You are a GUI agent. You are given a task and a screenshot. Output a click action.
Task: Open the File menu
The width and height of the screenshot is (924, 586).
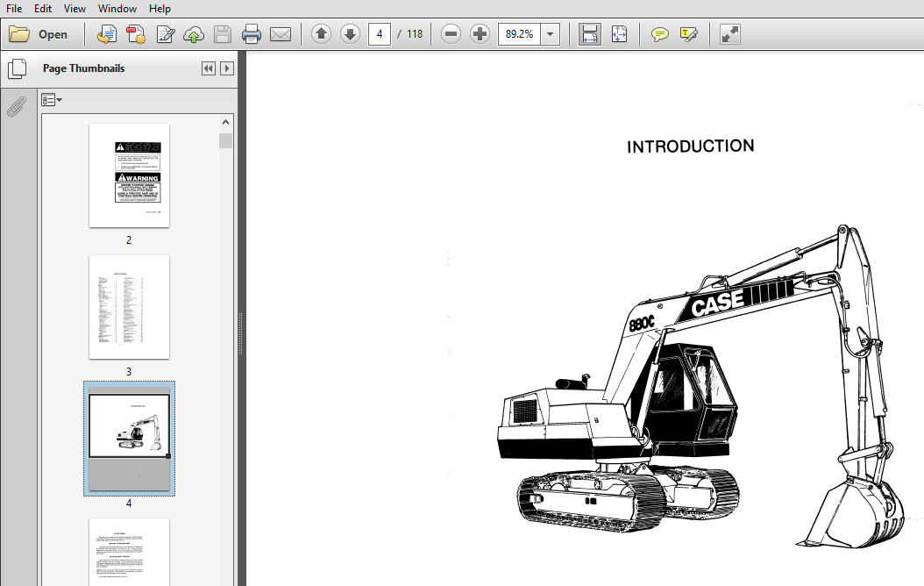(x=13, y=8)
